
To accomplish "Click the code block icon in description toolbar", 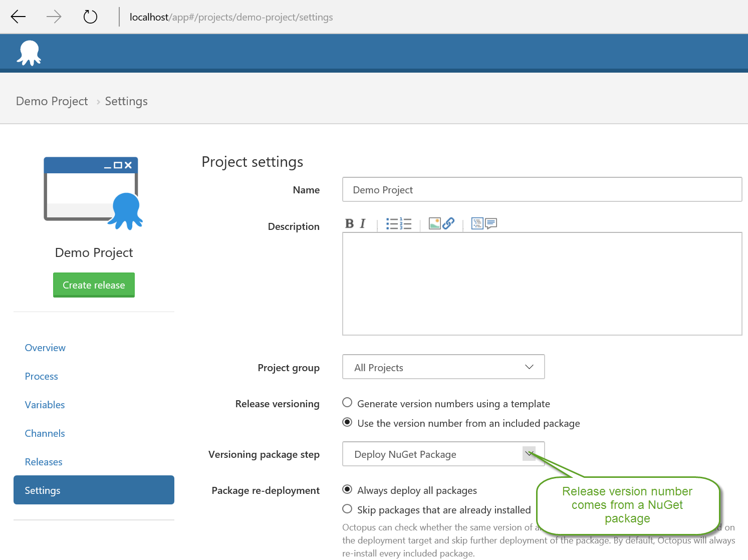I will click(477, 223).
